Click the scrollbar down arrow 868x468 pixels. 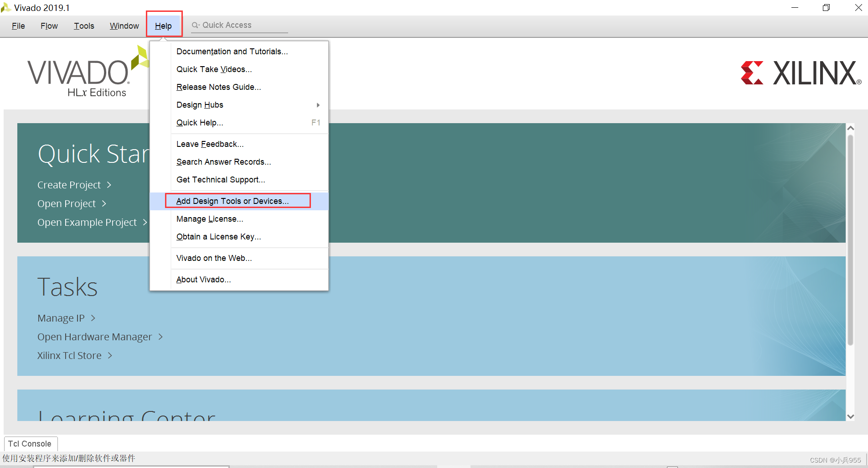click(850, 416)
